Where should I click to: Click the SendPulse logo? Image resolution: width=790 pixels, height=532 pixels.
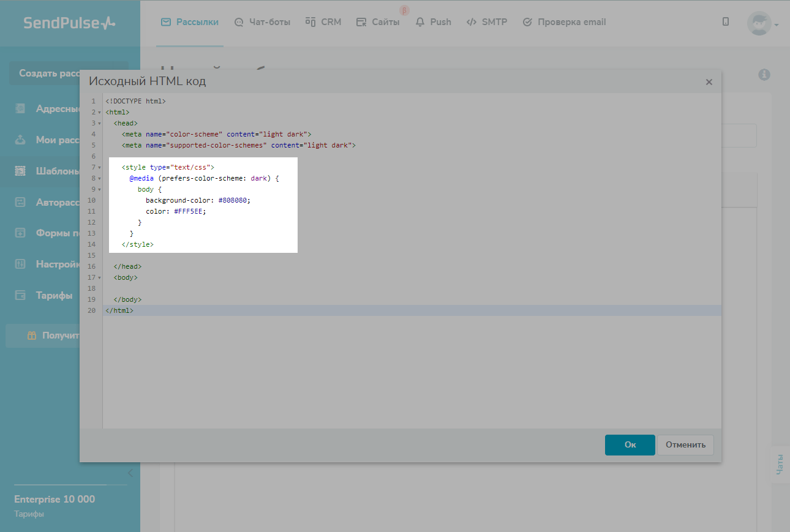click(69, 23)
